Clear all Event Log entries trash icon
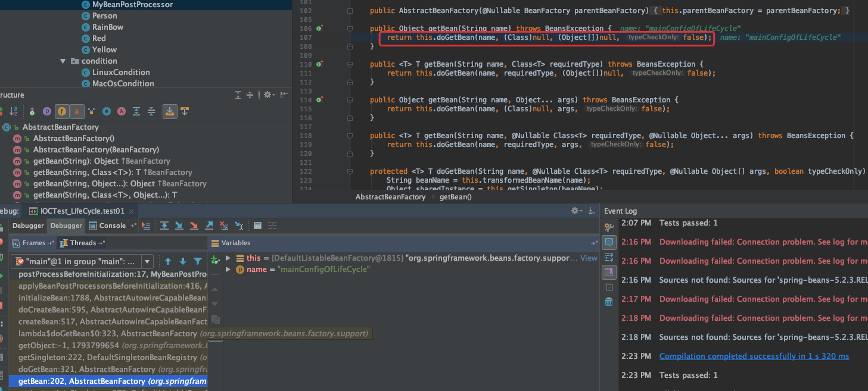 point(609,302)
